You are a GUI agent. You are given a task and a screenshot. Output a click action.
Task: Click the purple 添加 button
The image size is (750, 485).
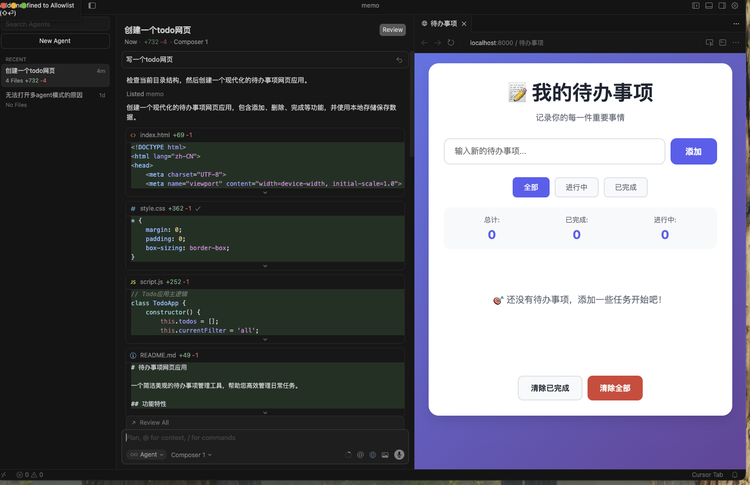693,151
